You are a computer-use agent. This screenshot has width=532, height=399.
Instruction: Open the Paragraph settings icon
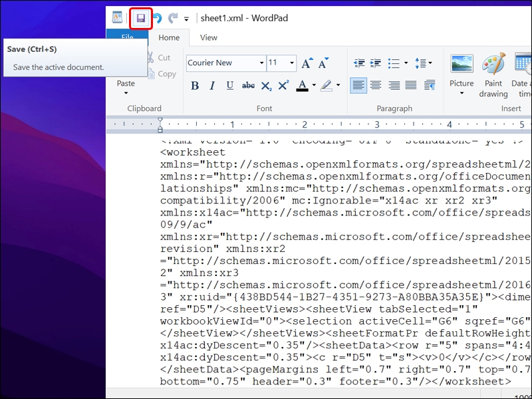coord(430,85)
